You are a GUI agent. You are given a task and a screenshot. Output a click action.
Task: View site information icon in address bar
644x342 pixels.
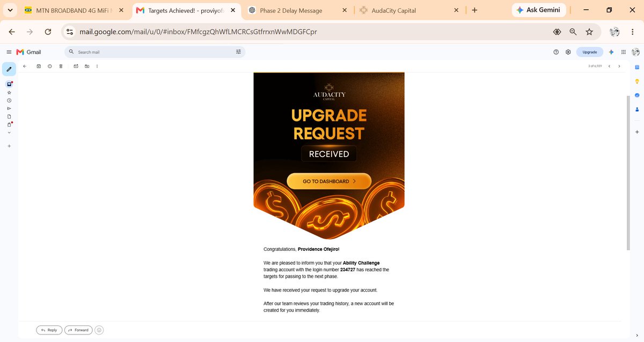70,32
